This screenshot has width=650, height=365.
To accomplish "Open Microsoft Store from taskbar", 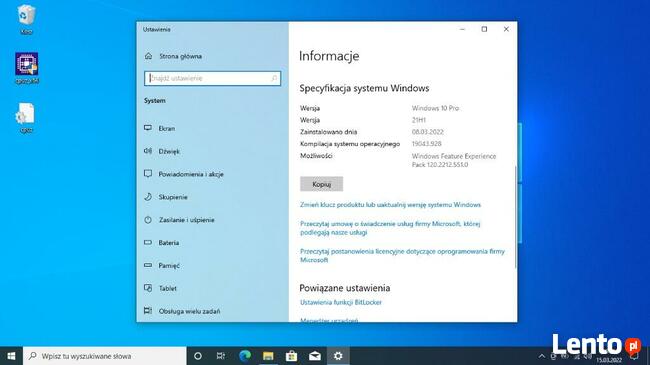I will 291,356.
